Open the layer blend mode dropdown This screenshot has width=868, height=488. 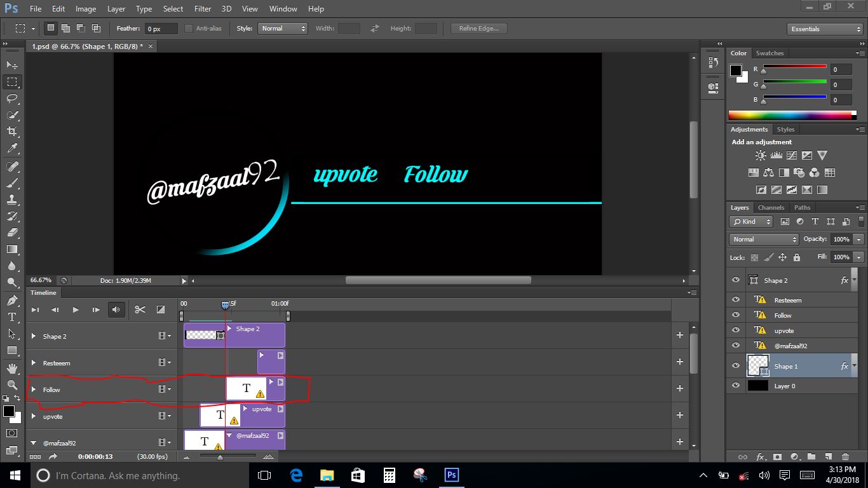(x=764, y=240)
